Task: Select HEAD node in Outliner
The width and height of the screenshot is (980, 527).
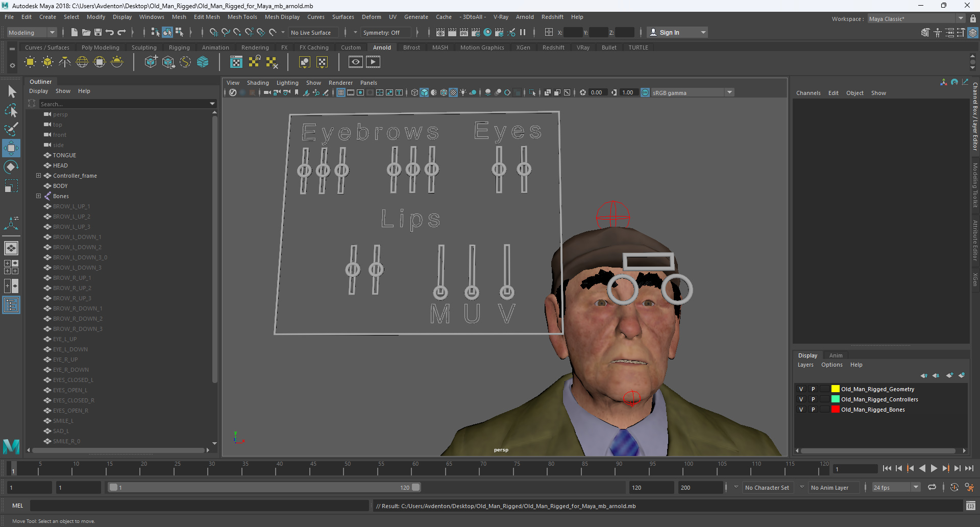Action: pyautogui.click(x=60, y=165)
